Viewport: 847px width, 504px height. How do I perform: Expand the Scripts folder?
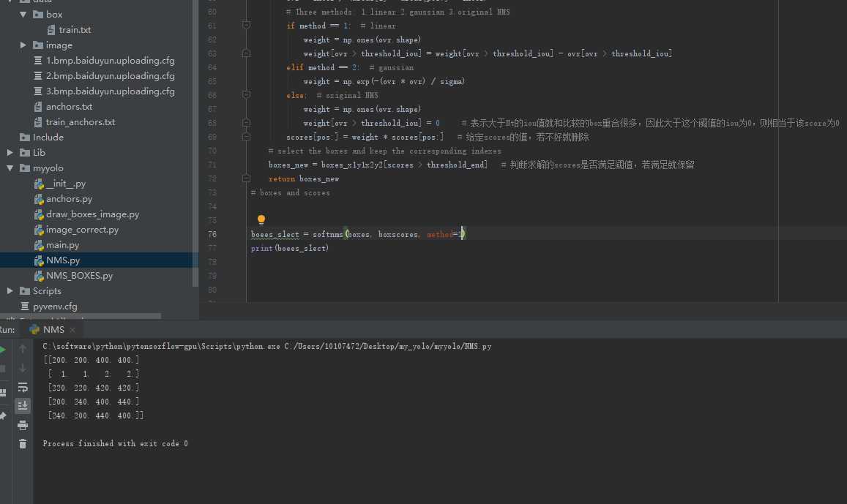click(x=10, y=291)
